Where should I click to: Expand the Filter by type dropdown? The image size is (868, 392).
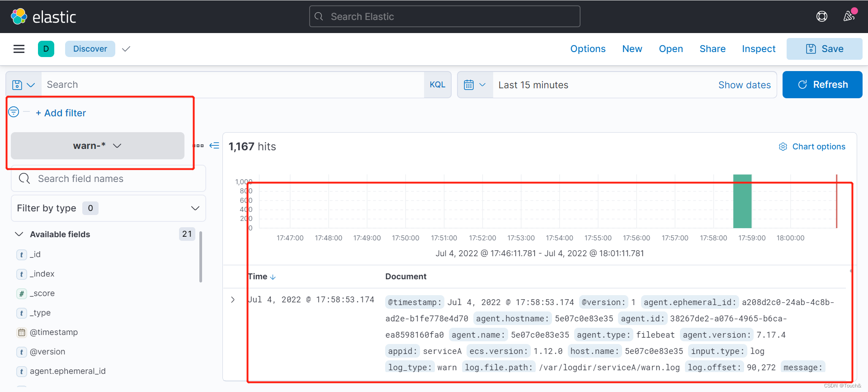coord(108,208)
